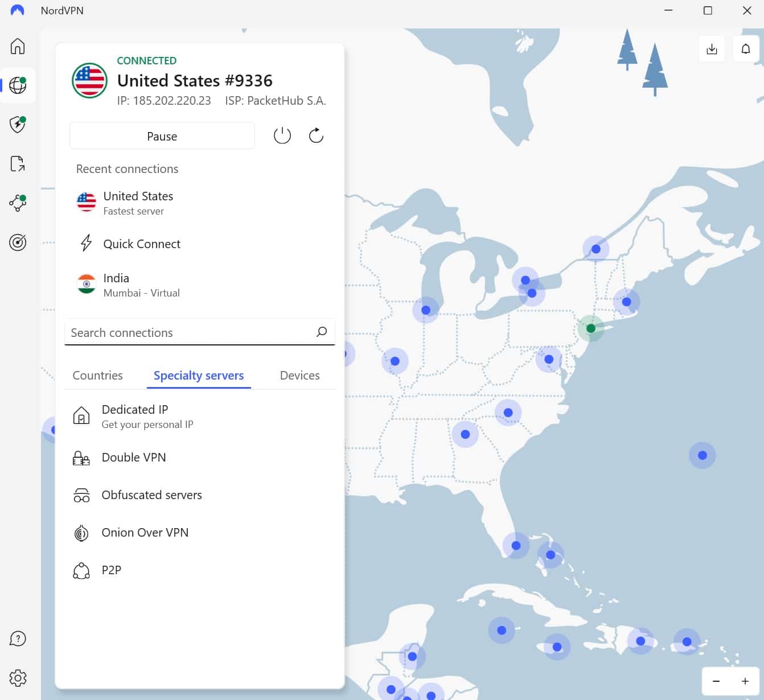
Task: Switch to the Devices tab
Action: coord(300,376)
